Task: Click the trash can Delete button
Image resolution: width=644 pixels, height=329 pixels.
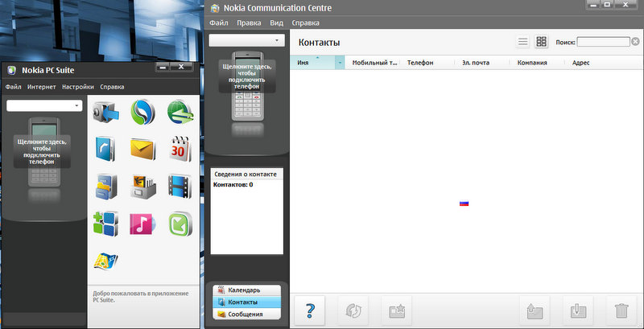Action: click(621, 311)
